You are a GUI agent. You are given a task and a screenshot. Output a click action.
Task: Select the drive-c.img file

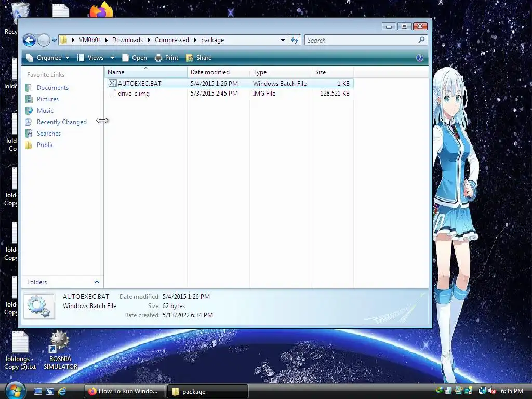tap(134, 94)
